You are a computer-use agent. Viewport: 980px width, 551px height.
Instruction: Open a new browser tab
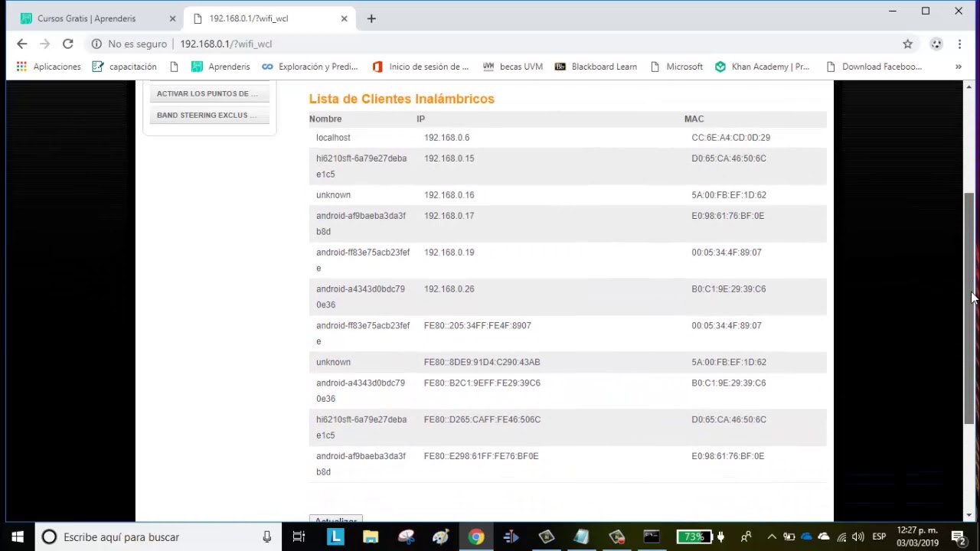tap(371, 18)
